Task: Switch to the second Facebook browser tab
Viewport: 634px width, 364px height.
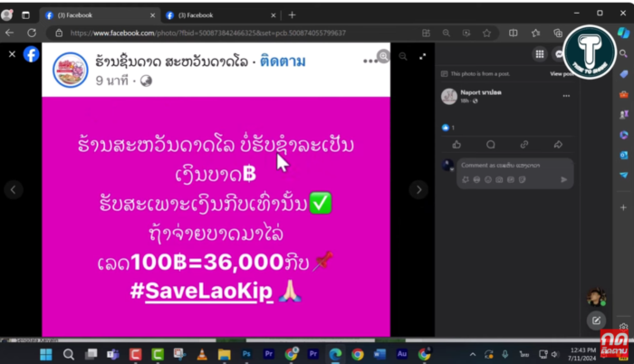Action: (x=220, y=15)
